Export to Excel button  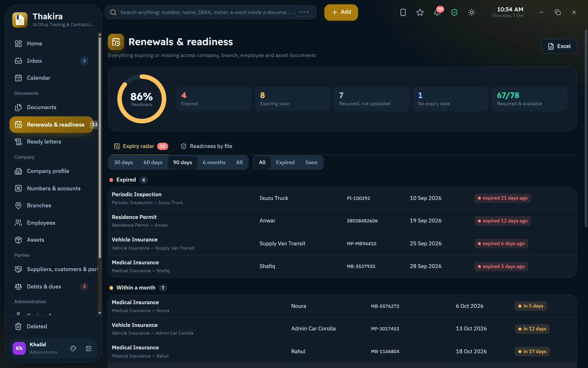pyautogui.click(x=559, y=46)
